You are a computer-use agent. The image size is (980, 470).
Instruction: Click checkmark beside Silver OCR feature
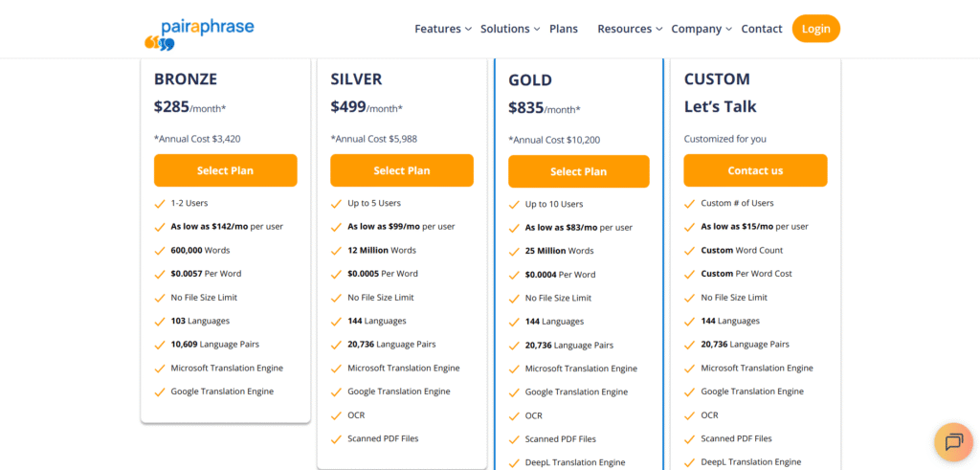point(336,415)
